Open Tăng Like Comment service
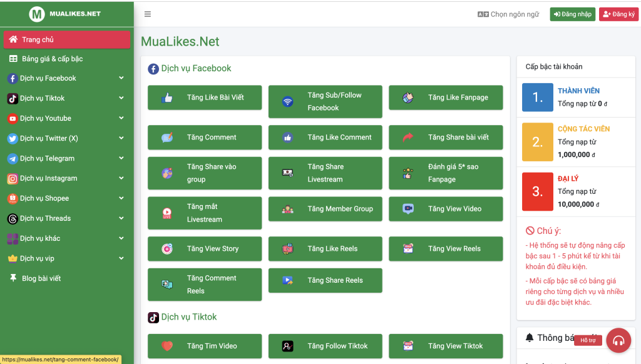The image size is (641, 364). [326, 137]
